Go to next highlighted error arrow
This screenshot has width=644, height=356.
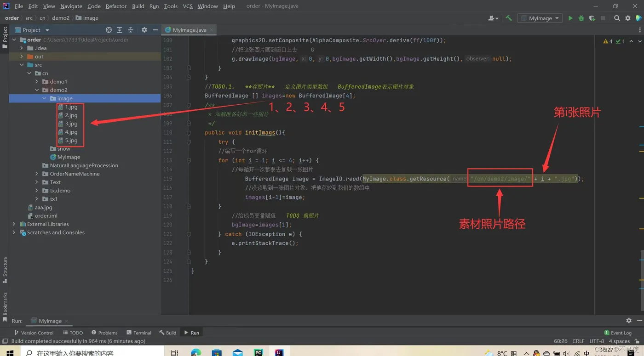639,41
